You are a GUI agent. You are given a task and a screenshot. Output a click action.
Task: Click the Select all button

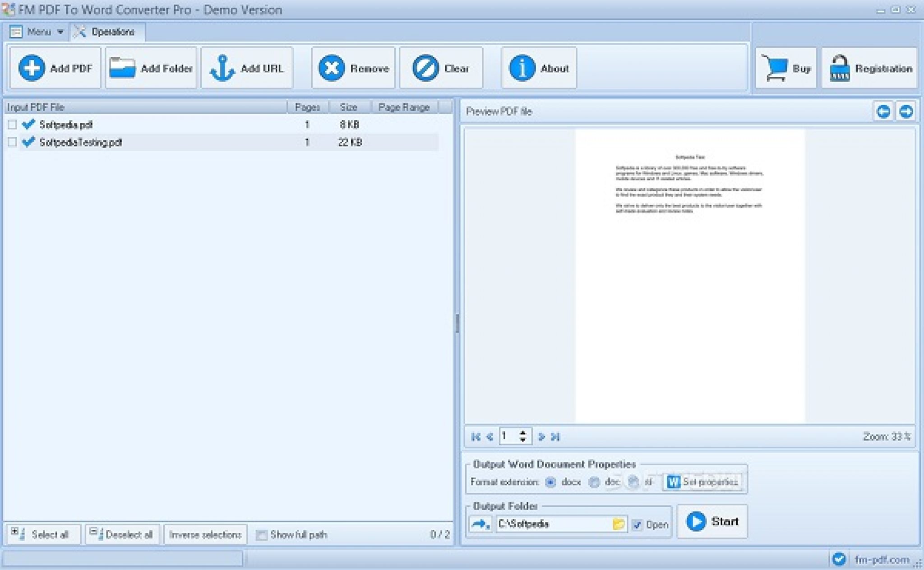click(x=43, y=535)
